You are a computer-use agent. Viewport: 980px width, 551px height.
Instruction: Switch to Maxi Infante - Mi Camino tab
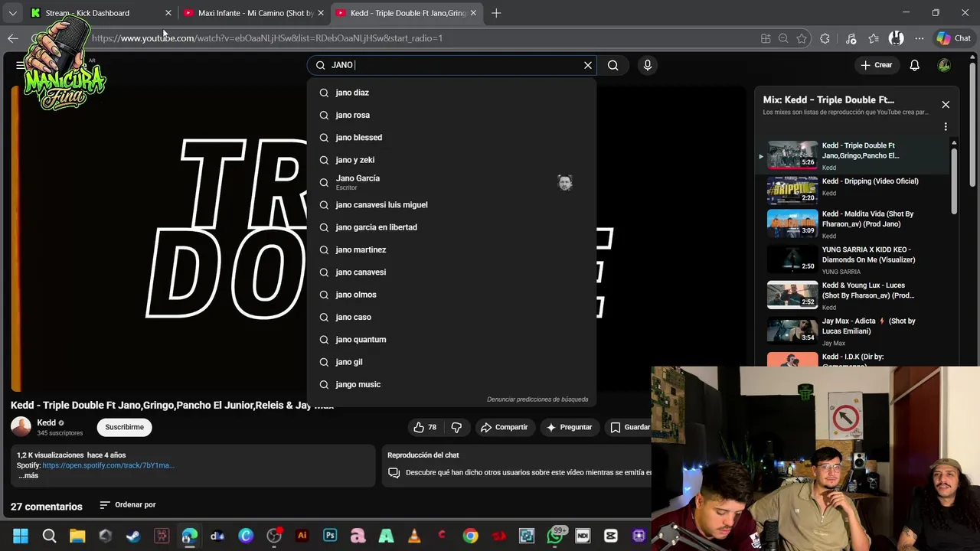tap(253, 13)
